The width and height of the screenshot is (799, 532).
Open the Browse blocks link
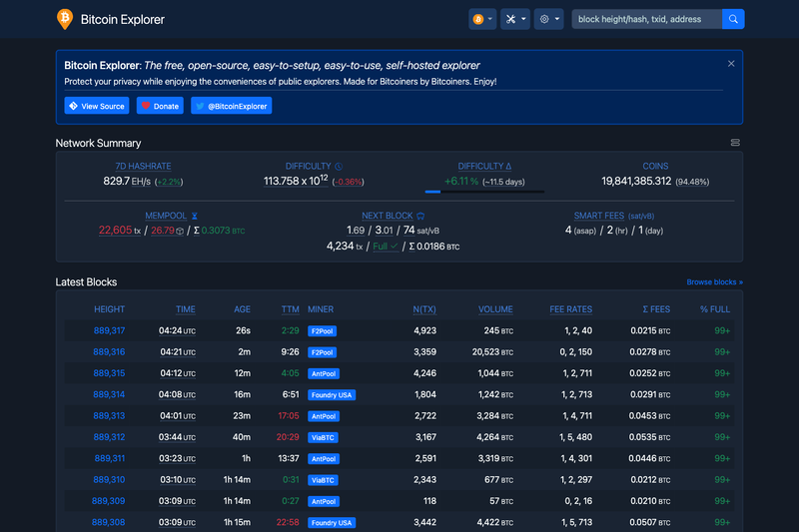coord(714,282)
